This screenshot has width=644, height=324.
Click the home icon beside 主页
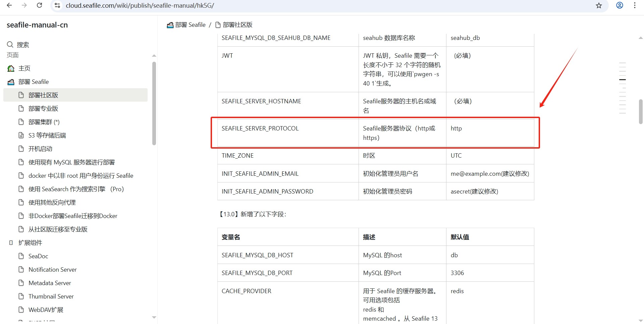point(11,68)
